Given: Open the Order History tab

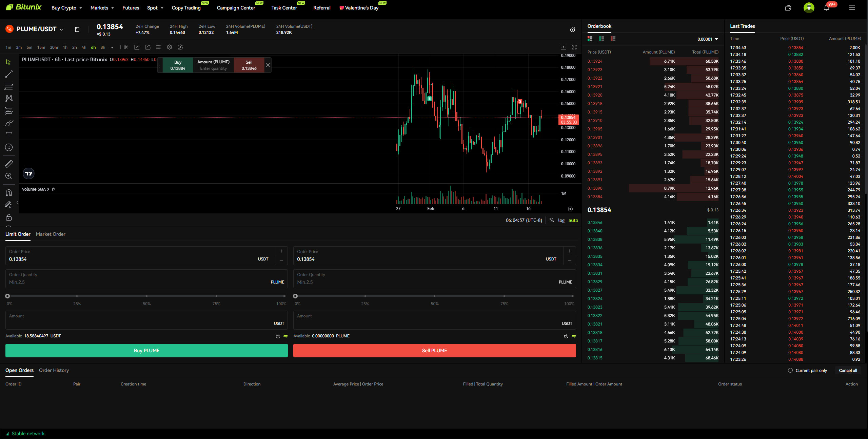Looking at the screenshot, I should [x=54, y=370].
